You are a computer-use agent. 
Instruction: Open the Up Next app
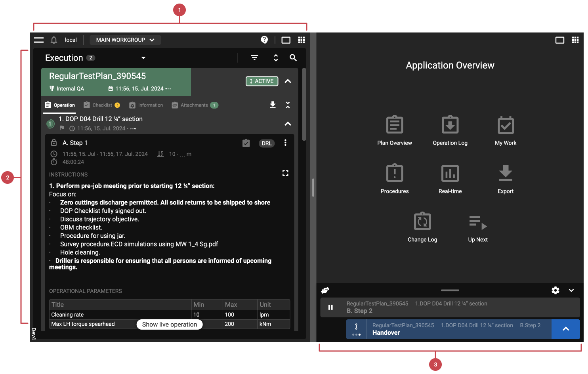477,227
